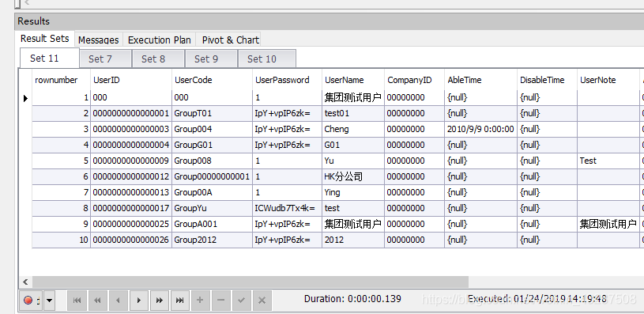Click the UserPassword column header

[287, 80]
